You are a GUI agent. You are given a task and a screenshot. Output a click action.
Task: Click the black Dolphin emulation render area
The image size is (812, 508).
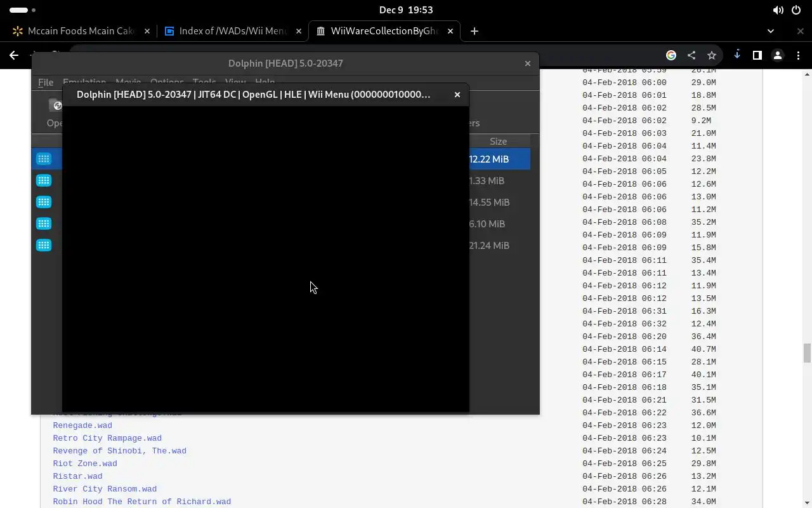265,258
